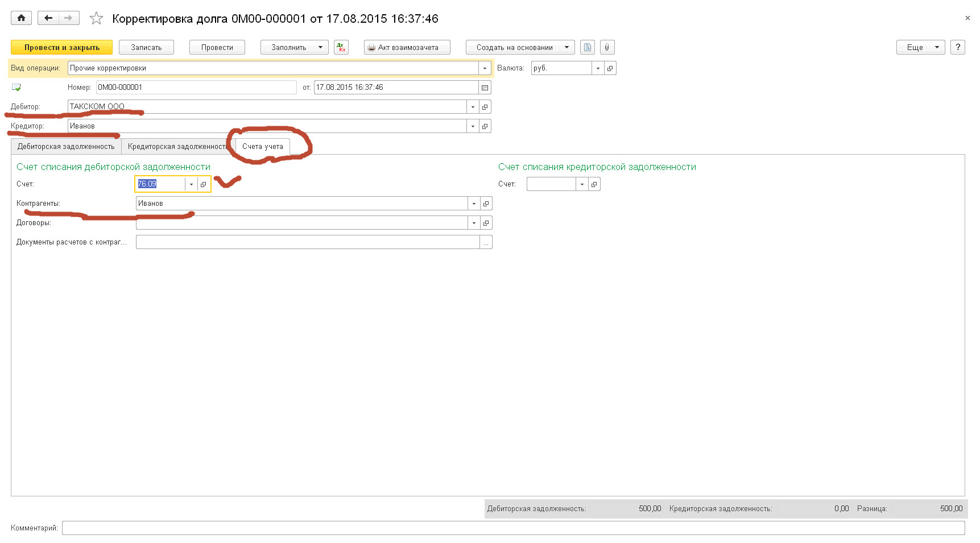Open calendar picker for document date
This screenshot has height=543, width=980.
click(485, 88)
